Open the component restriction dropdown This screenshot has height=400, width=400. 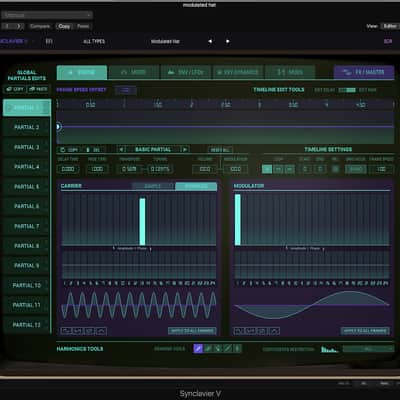(x=368, y=349)
